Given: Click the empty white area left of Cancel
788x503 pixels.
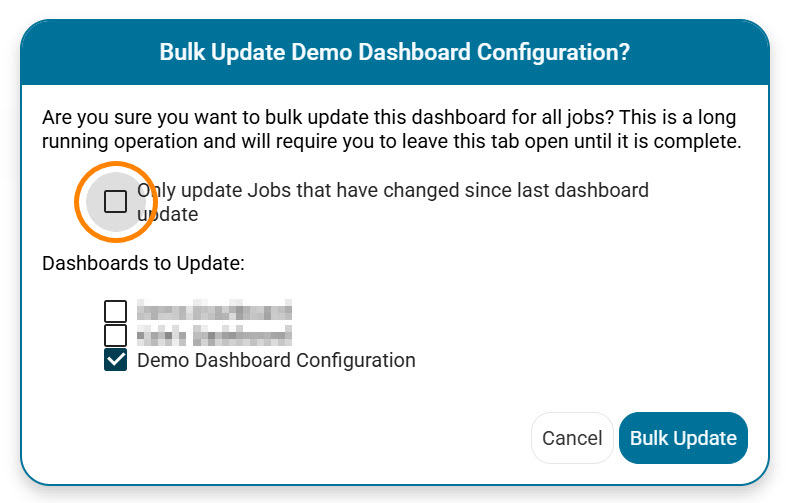Looking at the screenshot, I should pos(300,438).
